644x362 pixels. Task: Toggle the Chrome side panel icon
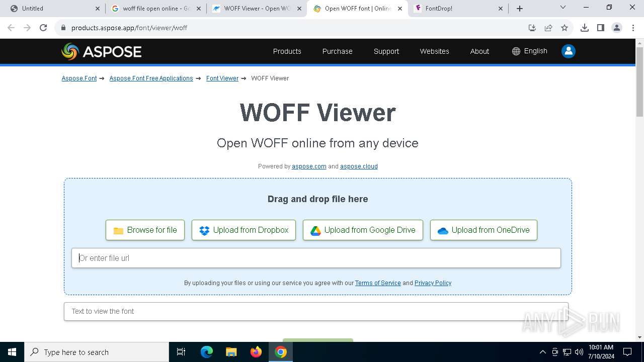tap(601, 28)
